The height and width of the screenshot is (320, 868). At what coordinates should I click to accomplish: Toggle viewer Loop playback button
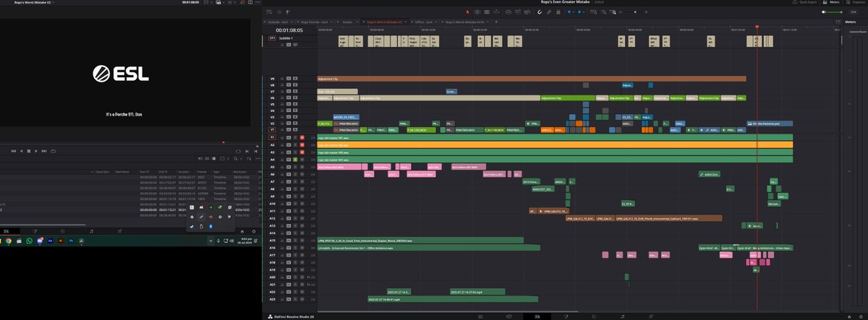coord(54,151)
